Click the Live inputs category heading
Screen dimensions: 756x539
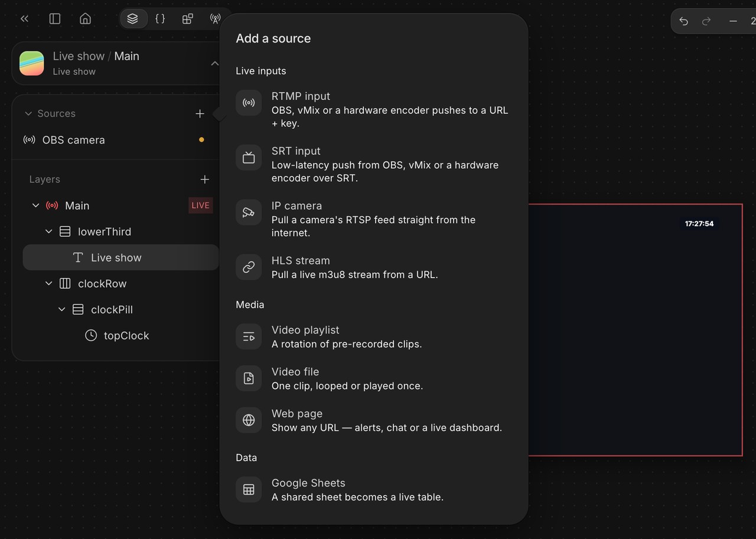261,71
